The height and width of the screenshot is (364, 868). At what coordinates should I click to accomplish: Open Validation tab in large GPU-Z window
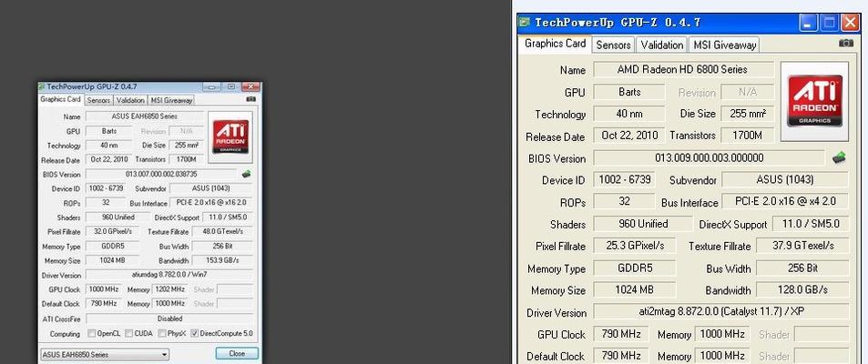(661, 45)
